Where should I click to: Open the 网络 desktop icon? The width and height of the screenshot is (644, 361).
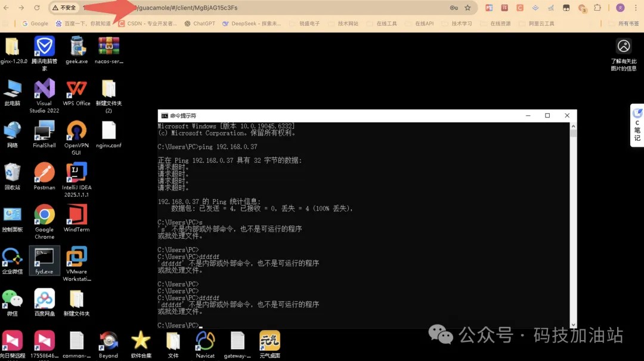point(13,134)
